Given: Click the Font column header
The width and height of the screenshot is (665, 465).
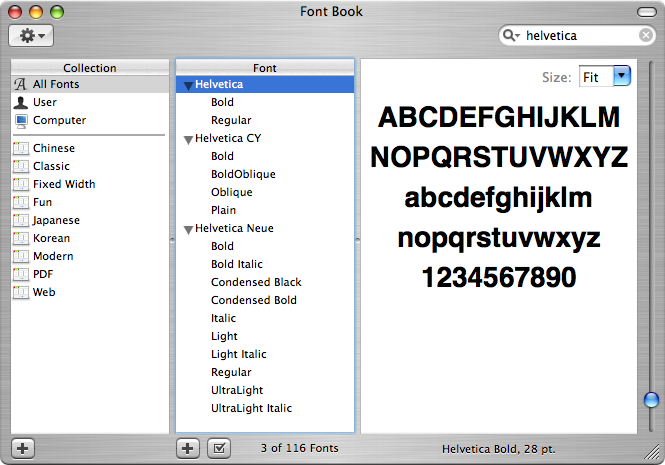Looking at the screenshot, I should 265,67.
